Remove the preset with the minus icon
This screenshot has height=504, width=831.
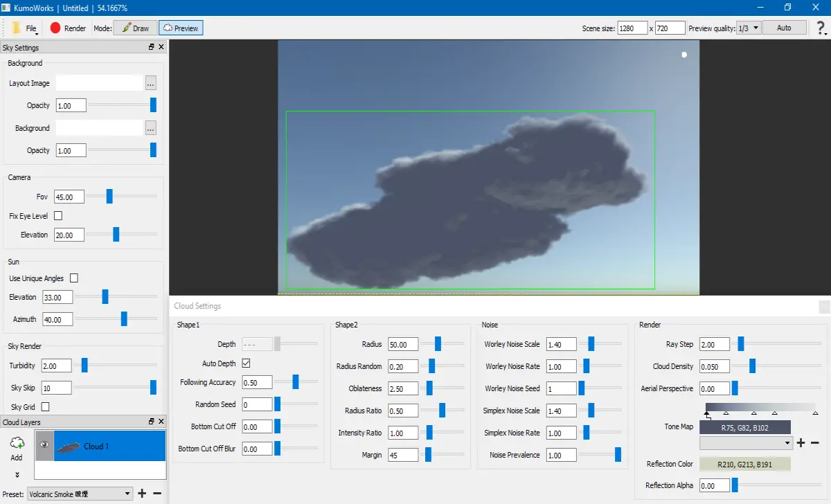(x=157, y=494)
